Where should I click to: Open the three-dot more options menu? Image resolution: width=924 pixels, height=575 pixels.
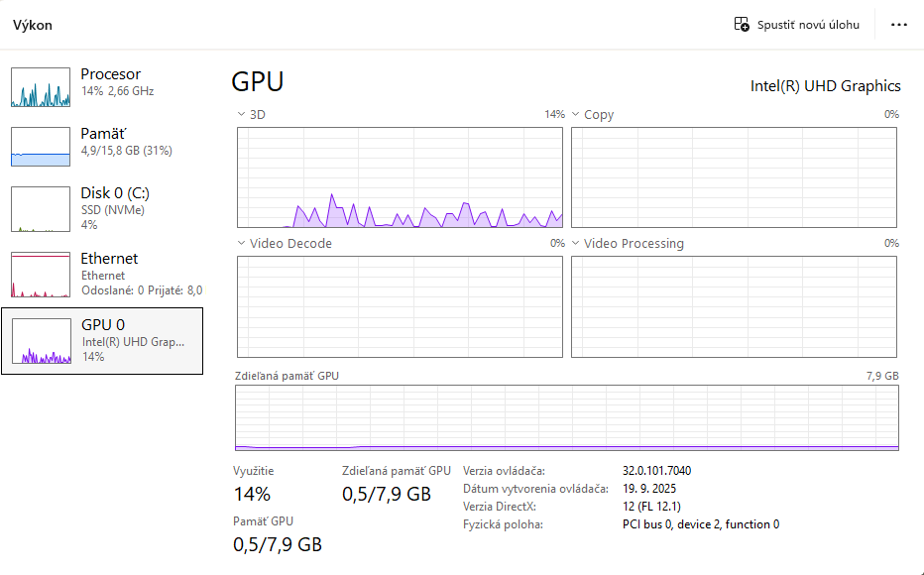point(899,25)
